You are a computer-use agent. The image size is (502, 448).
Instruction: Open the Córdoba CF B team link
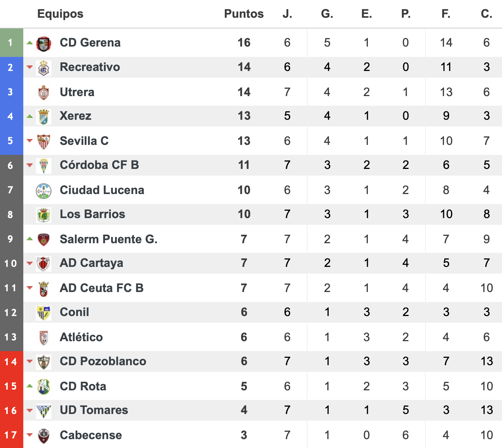point(99,165)
